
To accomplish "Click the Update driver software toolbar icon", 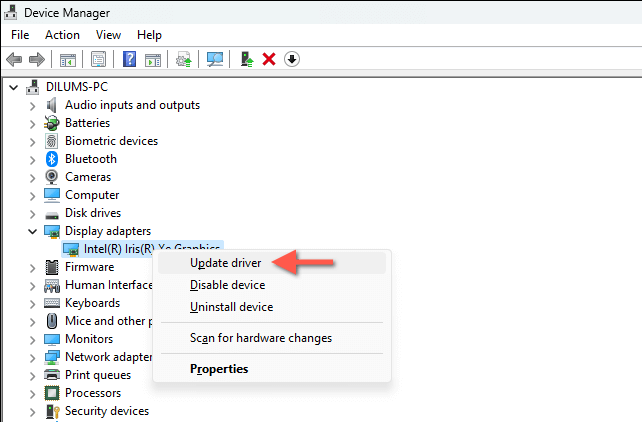I will (x=246, y=59).
